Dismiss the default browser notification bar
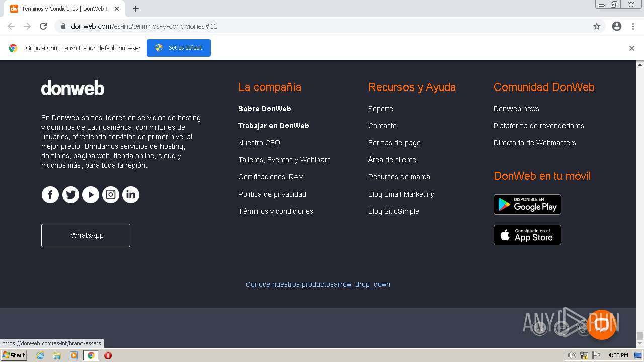 point(632,48)
